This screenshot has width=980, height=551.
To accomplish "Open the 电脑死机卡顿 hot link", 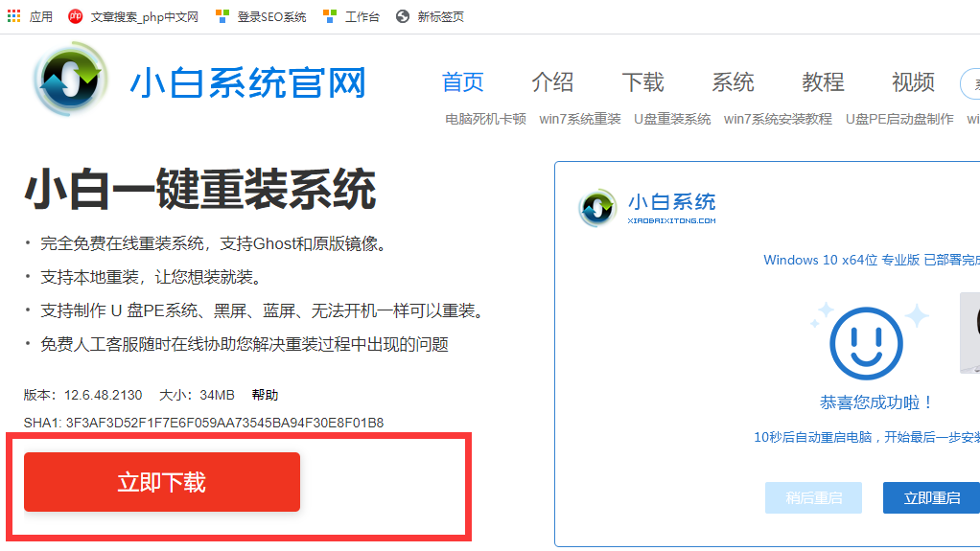I will pos(485,119).
